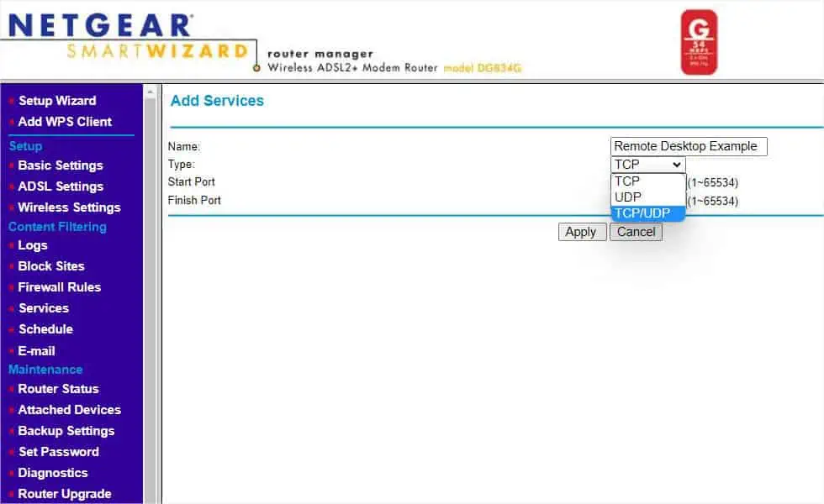Open the Services page

[x=43, y=308]
